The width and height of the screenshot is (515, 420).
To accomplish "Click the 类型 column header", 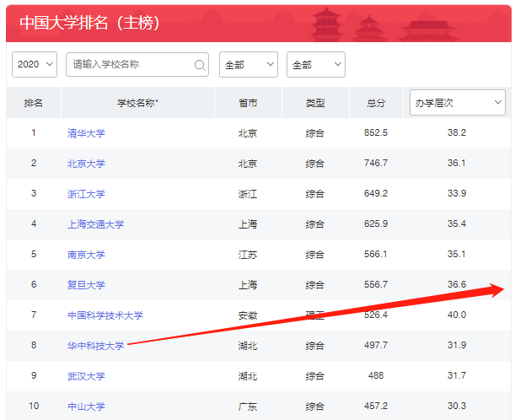I will pos(315,103).
